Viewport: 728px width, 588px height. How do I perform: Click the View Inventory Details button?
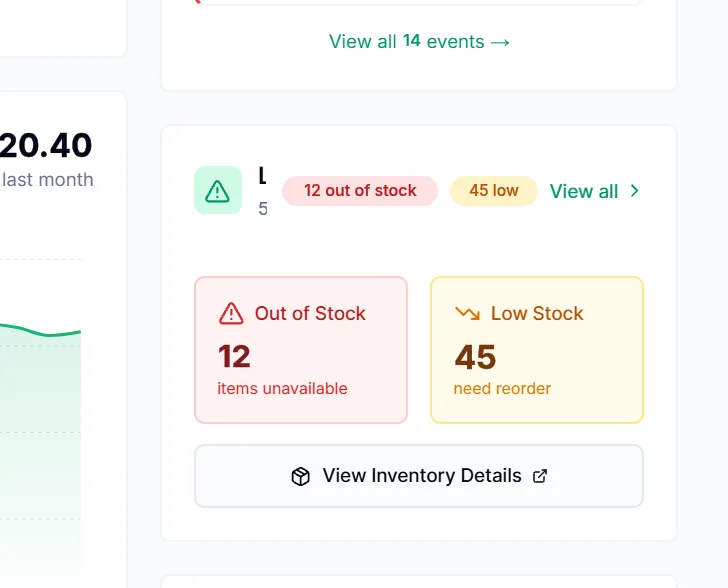419,476
